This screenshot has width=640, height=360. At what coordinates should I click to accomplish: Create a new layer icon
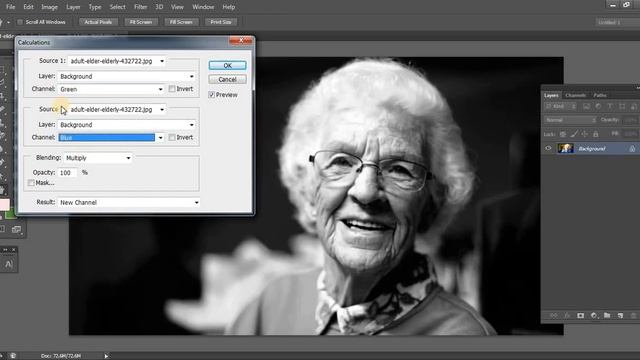pyautogui.click(x=620, y=316)
